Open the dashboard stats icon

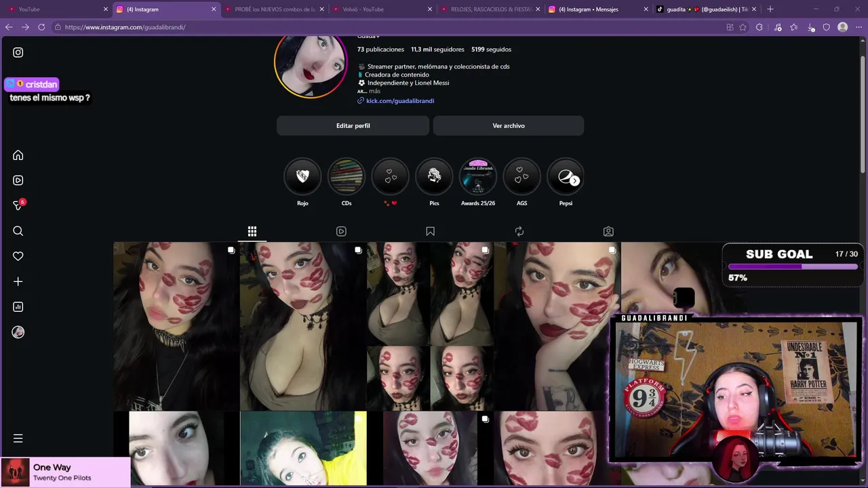[x=18, y=307]
